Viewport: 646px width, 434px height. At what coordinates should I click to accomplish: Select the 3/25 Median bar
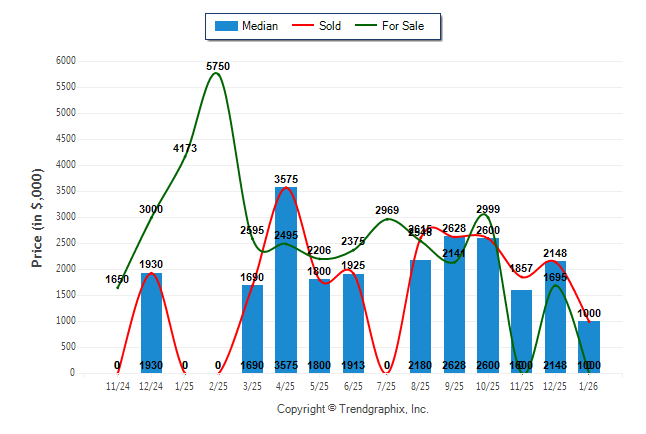pyautogui.click(x=252, y=328)
